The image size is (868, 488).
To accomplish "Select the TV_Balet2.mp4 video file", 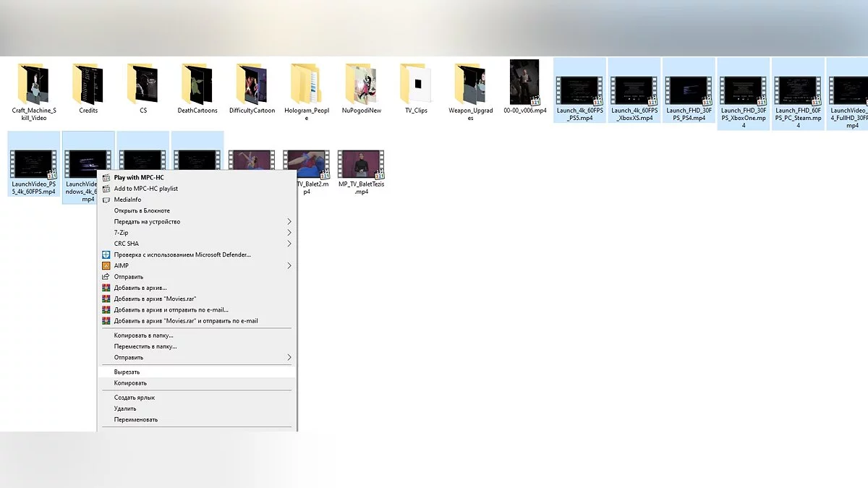I will pyautogui.click(x=307, y=172).
